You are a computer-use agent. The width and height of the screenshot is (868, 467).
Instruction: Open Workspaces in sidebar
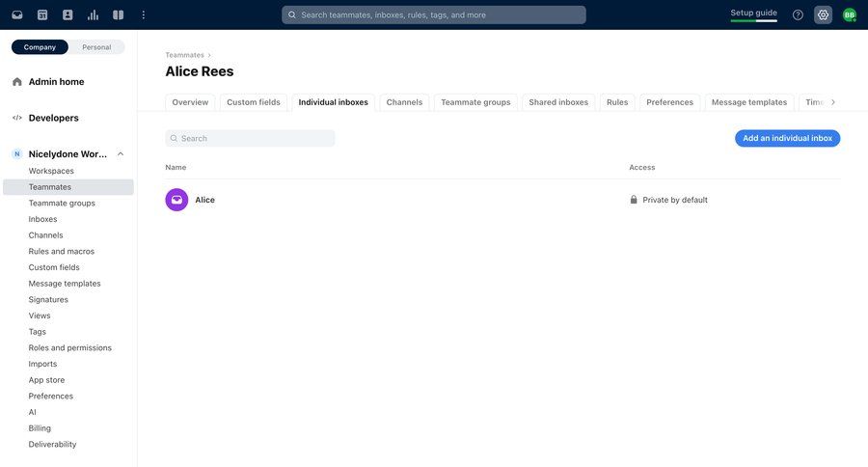[51, 171]
